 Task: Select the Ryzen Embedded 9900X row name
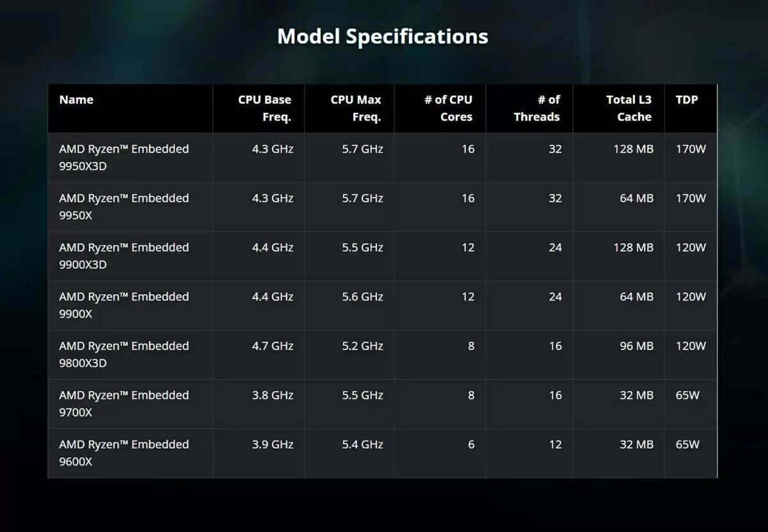124,305
